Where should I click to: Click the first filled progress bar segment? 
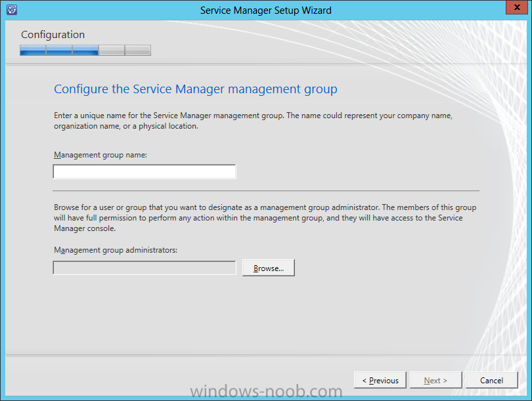33,50
